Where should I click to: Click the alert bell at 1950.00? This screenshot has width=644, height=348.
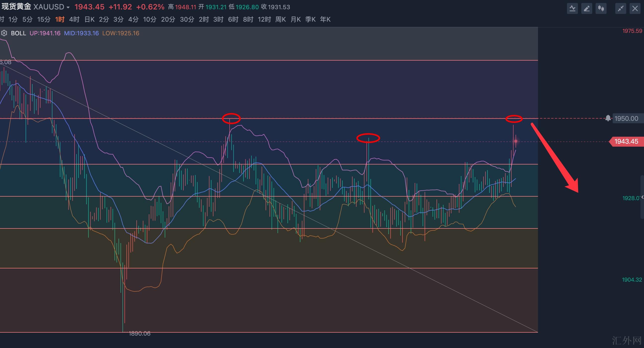pos(608,118)
